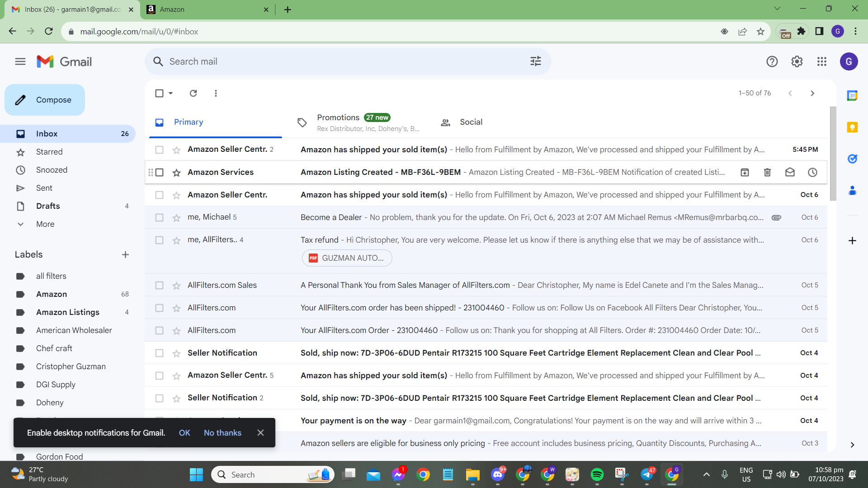The image size is (868, 488).
Task: Select the first Amazon Seller Centr. 5:45 PM email checkbox
Action: tap(159, 150)
